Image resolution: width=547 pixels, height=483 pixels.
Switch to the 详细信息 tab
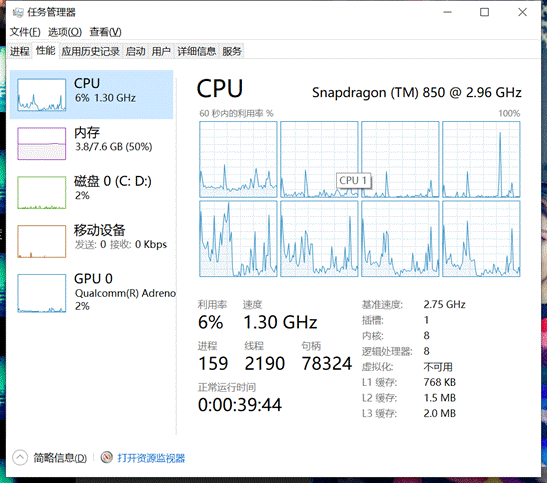pos(196,51)
